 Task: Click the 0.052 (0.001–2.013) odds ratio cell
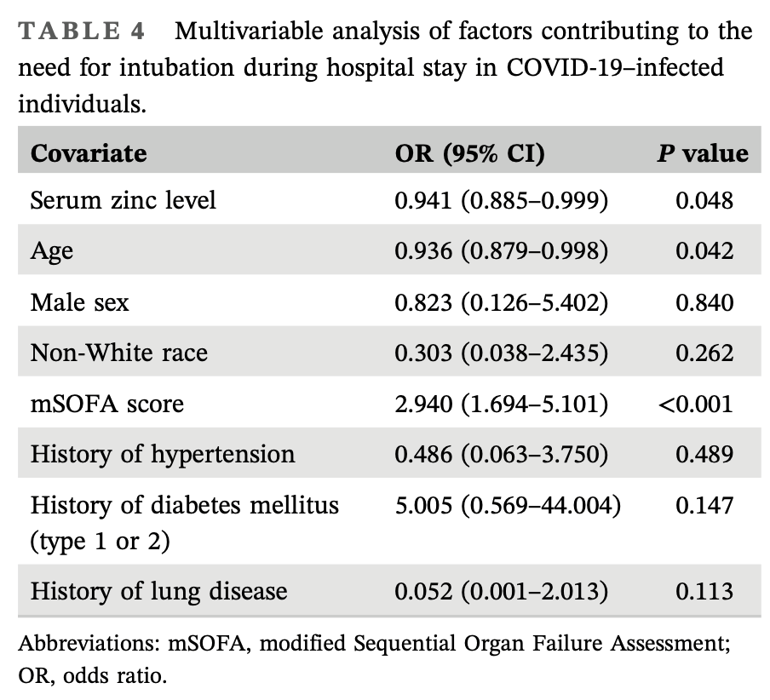point(501,591)
